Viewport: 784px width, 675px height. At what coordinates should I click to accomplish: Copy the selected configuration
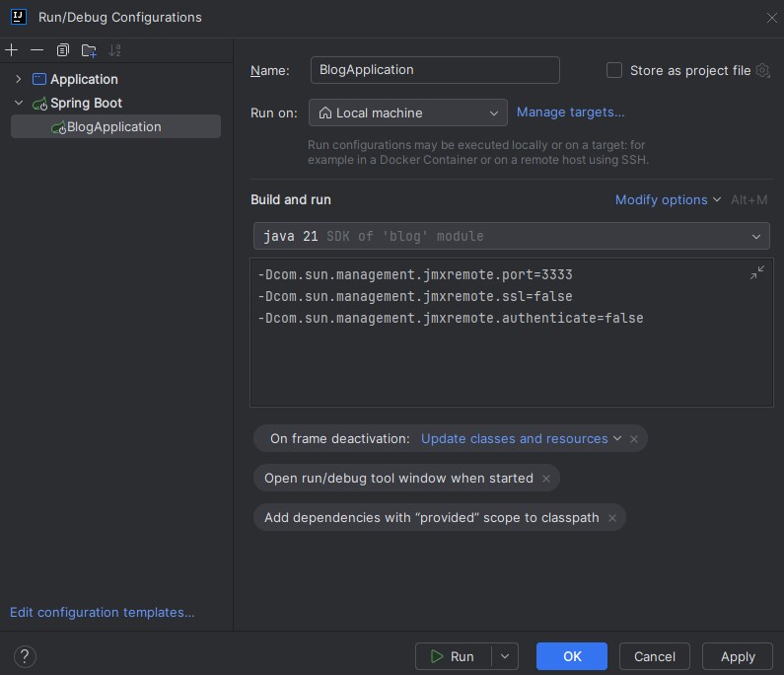[62, 50]
